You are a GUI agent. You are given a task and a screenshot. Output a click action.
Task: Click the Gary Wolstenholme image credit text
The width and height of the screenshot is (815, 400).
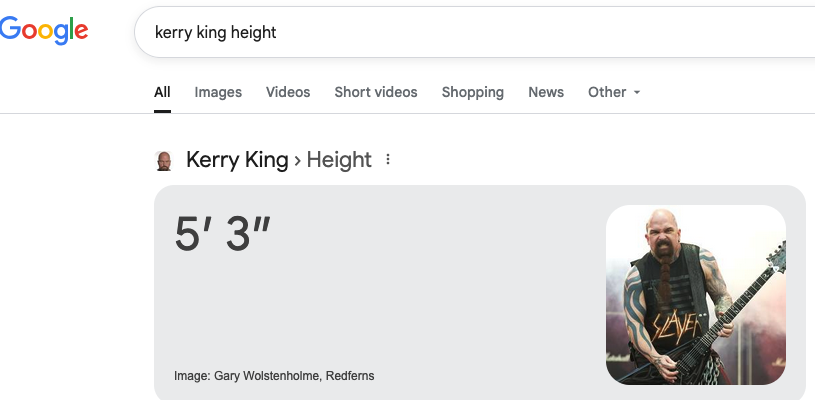pos(274,376)
